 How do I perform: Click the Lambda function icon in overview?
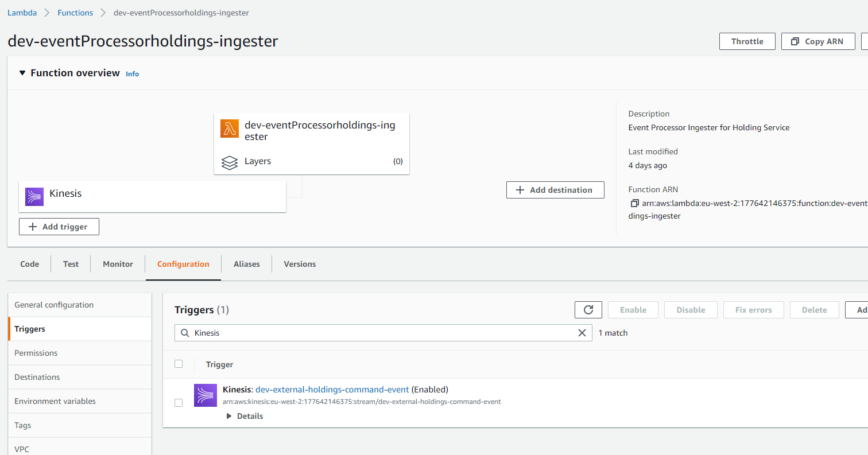pos(230,129)
